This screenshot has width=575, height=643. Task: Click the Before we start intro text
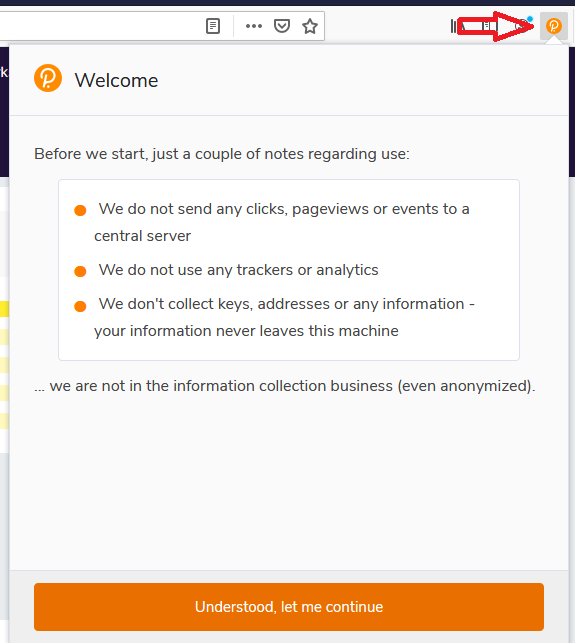222,154
